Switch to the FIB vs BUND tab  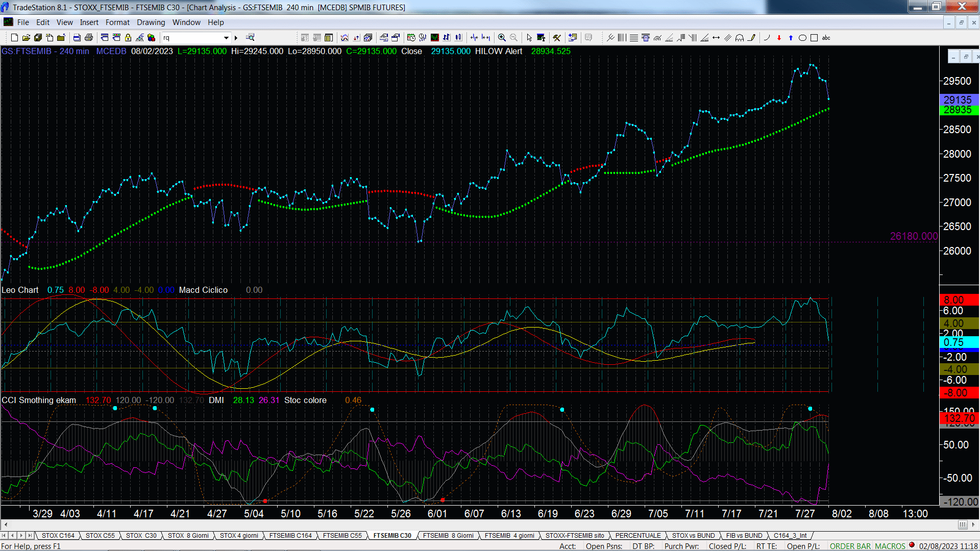(744, 535)
